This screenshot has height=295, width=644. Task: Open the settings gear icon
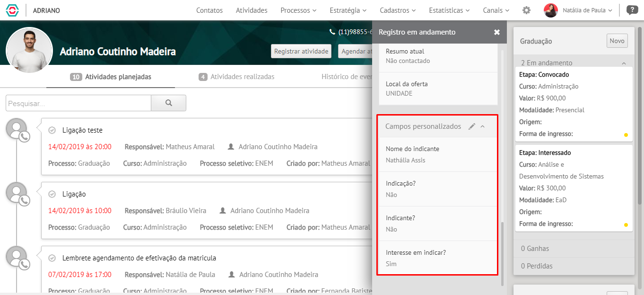(526, 10)
